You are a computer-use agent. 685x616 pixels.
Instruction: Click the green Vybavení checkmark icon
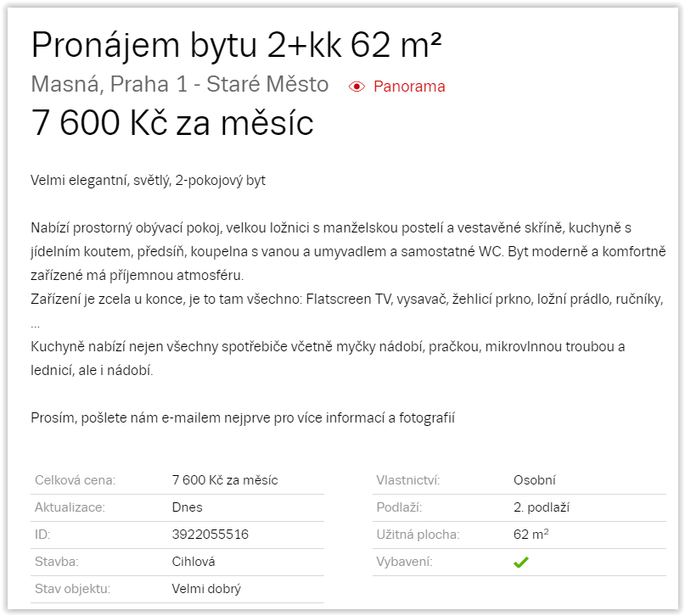pyautogui.click(x=521, y=562)
